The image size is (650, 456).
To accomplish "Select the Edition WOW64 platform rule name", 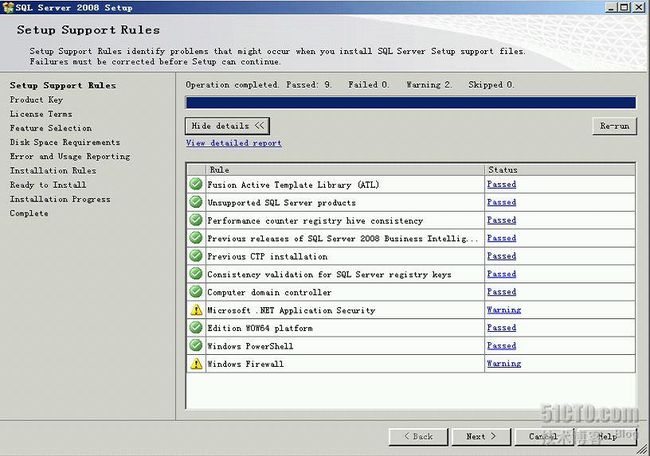I will [260, 328].
